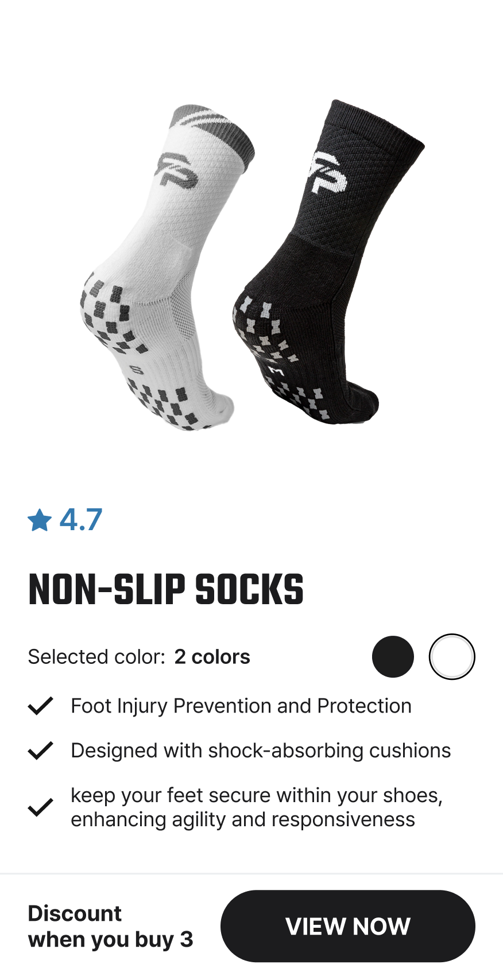The width and height of the screenshot is (503, 980).
Task: Click the checkmark beside Foot Injury Prevention
Action: click(40, 706)
